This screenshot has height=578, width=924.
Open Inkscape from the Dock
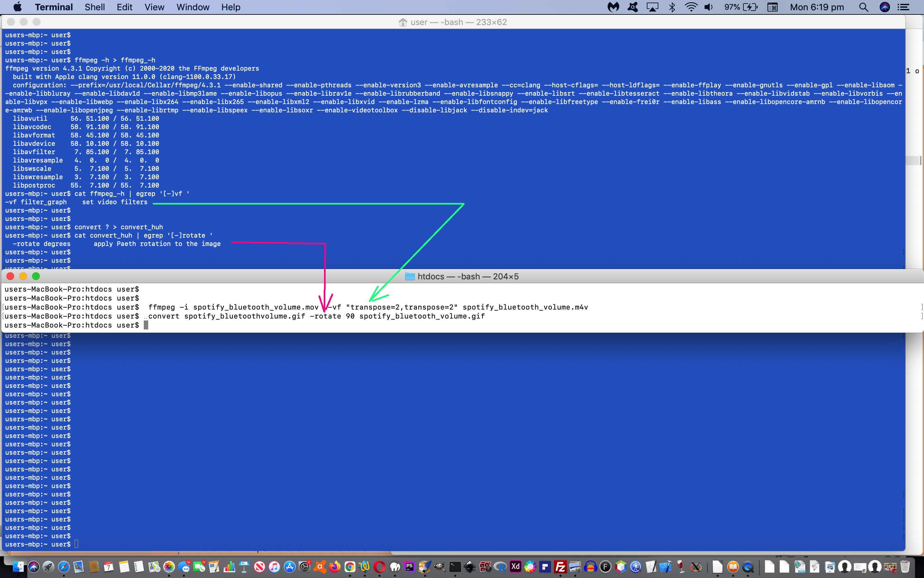(x=470, y=566)
